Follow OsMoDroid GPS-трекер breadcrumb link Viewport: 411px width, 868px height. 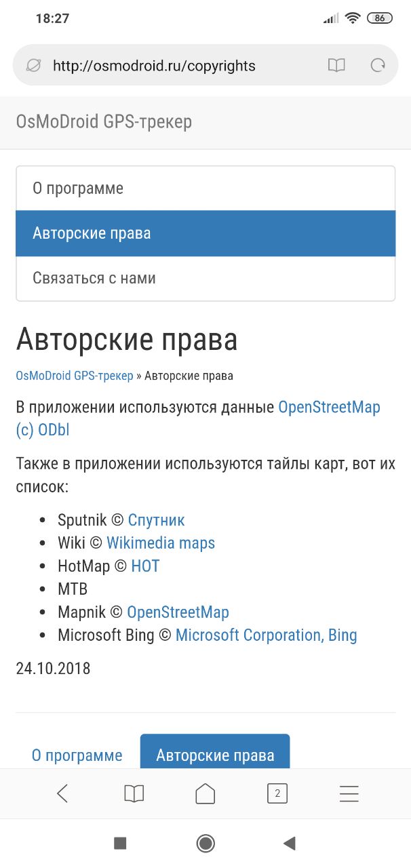coord(75,376)
